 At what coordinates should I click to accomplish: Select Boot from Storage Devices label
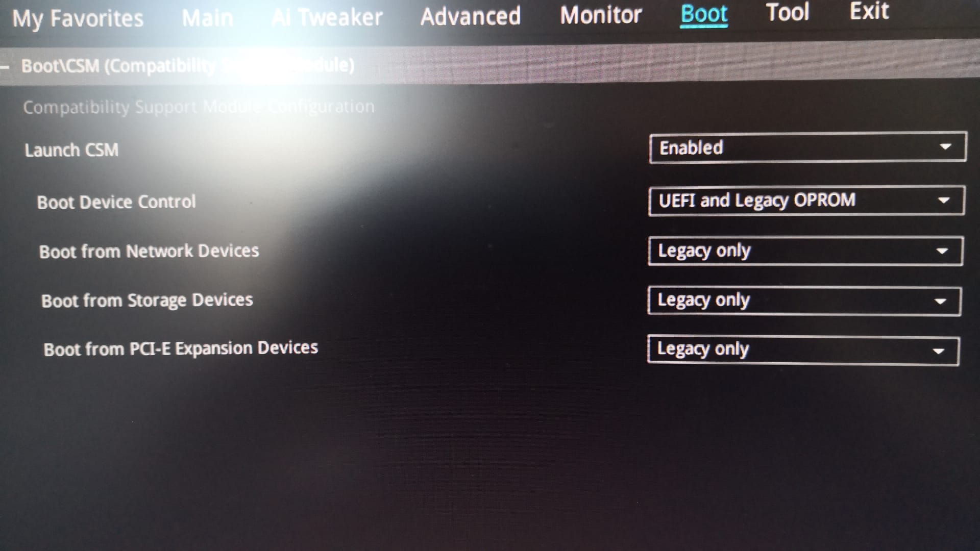(147, 300)
